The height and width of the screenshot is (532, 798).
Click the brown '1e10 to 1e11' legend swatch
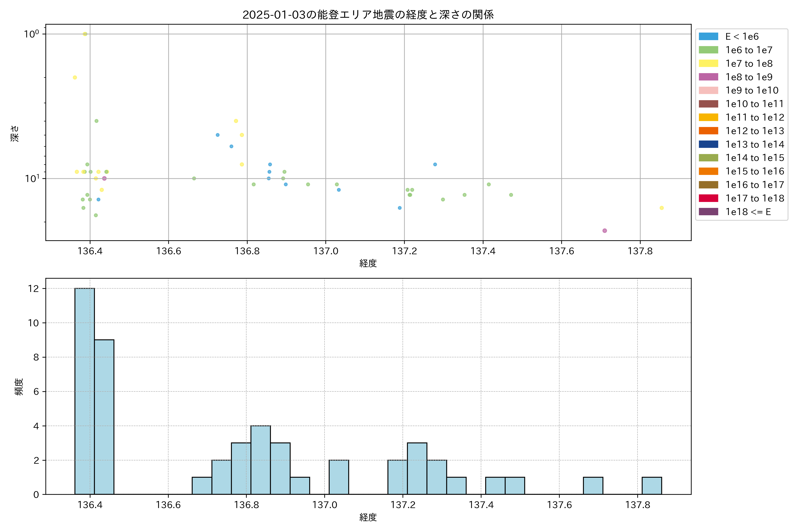708,104
